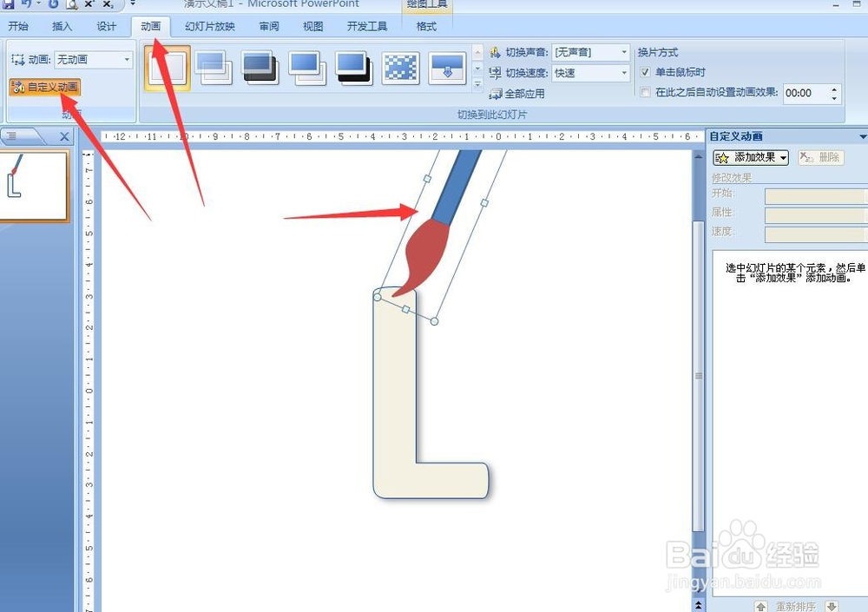868x612 pixels.
Task: Click the print preview icon in quick access toolbar
Action: pyautogui.click(x=72, y=3)
